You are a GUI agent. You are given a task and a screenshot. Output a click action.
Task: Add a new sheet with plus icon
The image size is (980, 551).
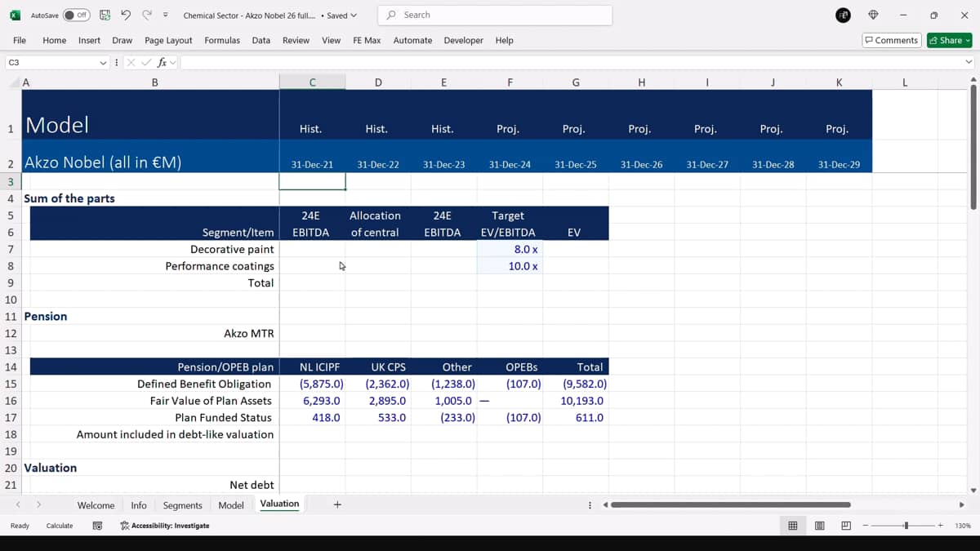(337, 504)
